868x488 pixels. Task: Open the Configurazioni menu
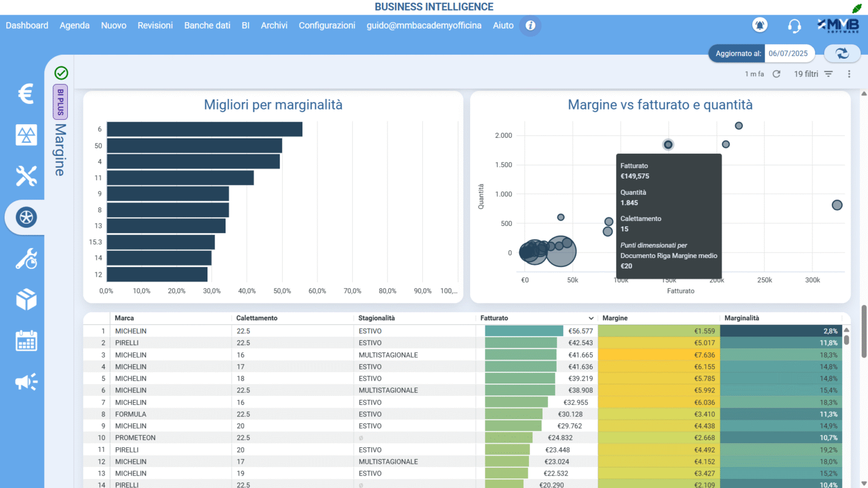click(x=327, y=25)
